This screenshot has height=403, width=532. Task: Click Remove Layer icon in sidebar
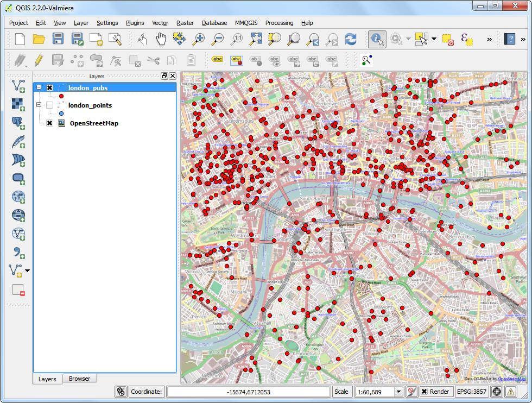[18, 289]
